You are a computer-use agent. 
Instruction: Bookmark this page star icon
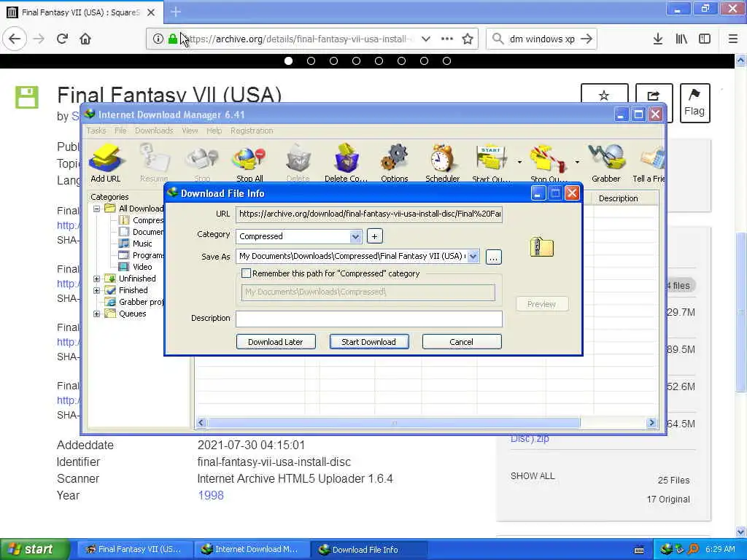click(468, 39)
